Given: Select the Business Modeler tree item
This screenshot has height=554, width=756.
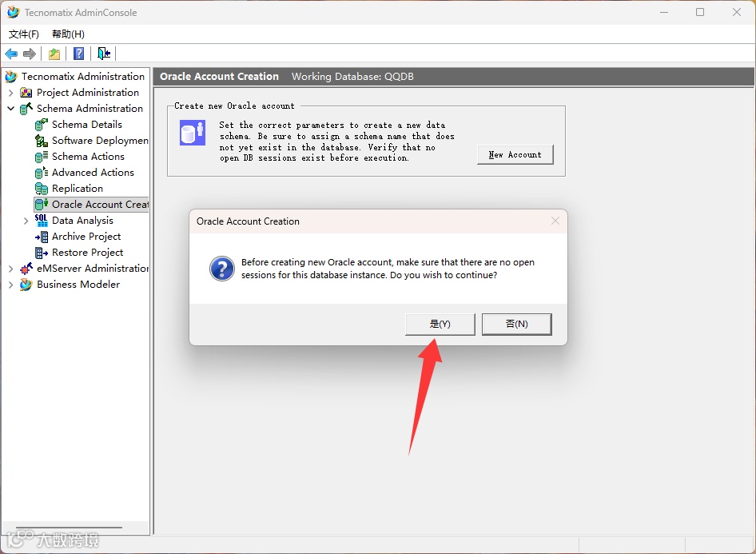Looking at the screenshot, I should pos(78,285).
